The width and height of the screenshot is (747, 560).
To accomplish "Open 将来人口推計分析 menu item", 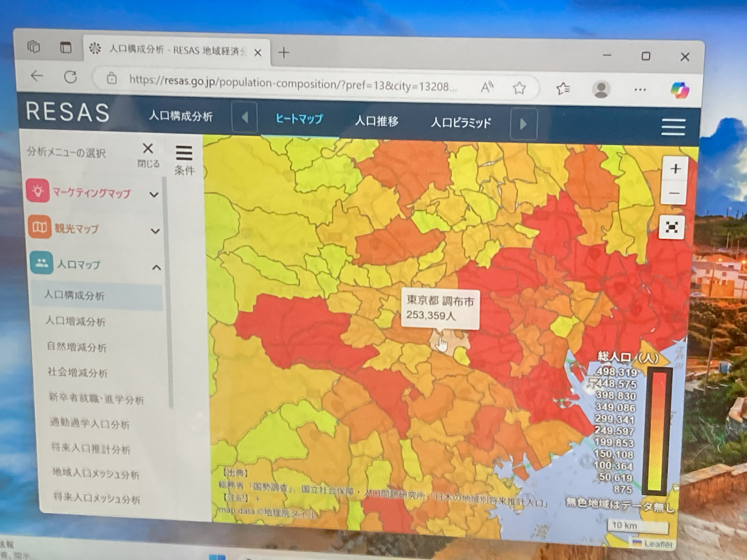I will coord(91,448).
